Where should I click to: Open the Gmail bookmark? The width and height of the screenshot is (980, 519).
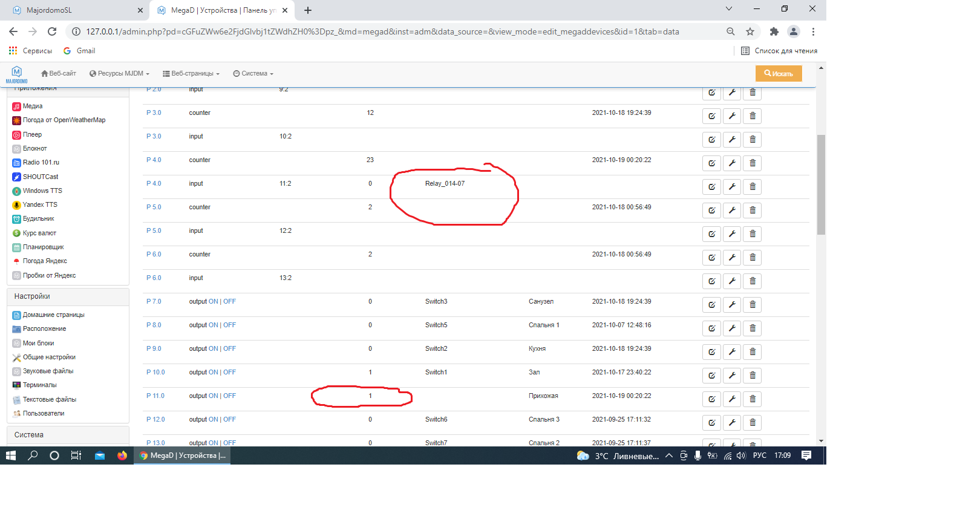coord(79,51)
